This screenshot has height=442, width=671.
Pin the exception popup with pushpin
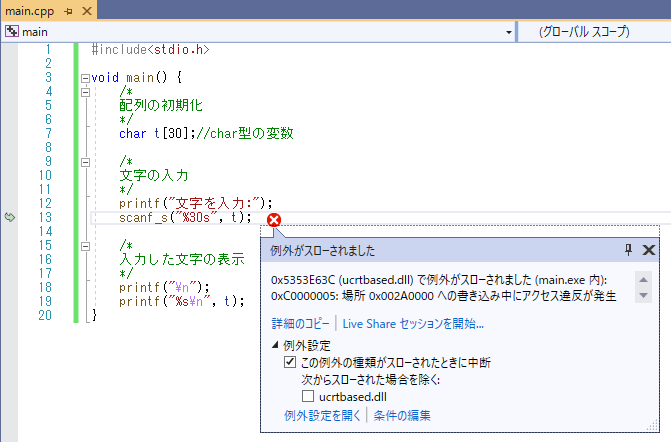(628, 250)
